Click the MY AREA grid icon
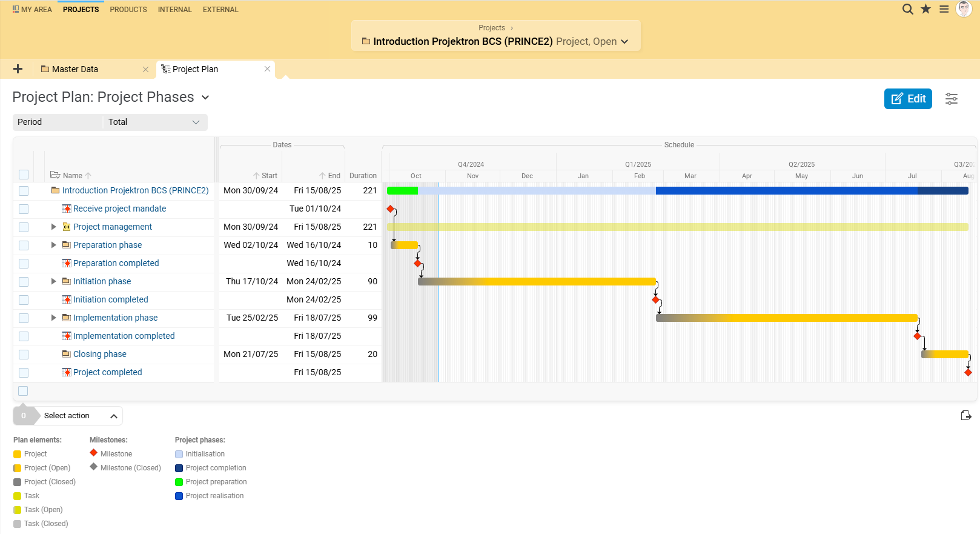This screenshot has width=980, height=534. [x=16, y=9]
